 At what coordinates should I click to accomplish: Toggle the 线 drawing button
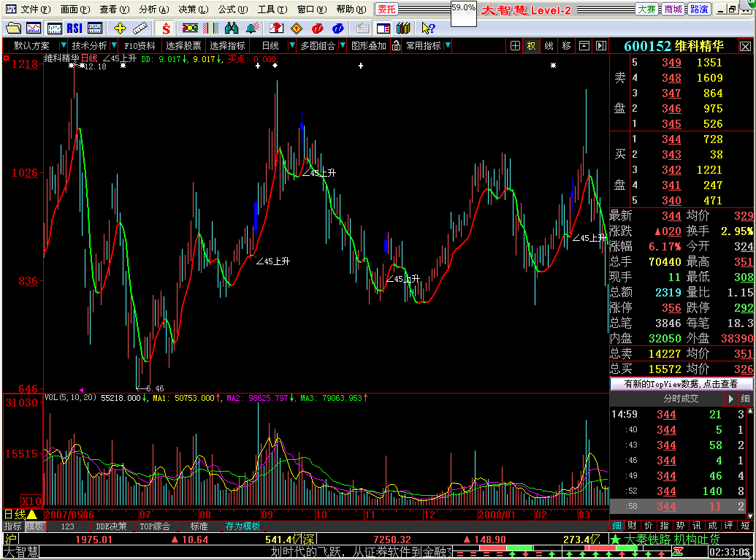click(549, 46)
